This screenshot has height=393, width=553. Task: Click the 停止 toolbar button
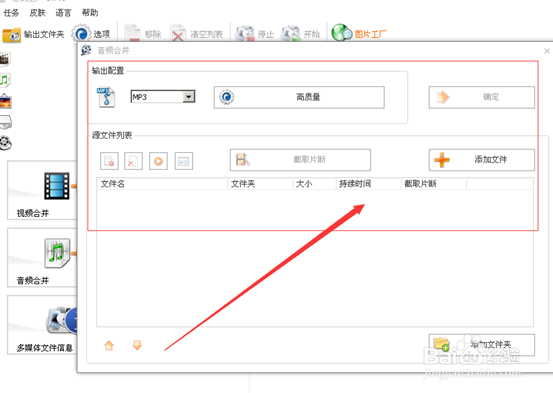pos(255,34)
